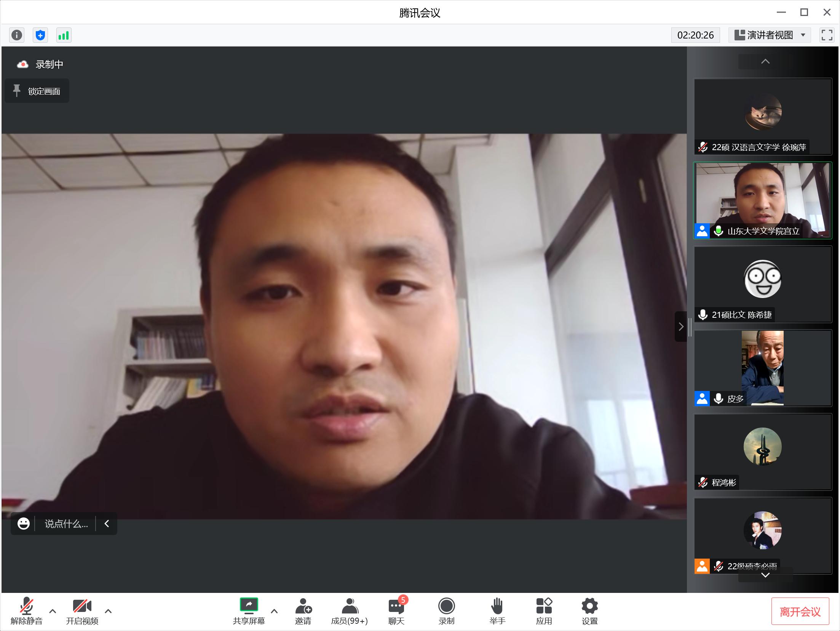This screenshot has width=840, height=631.
Task: Click the blue security shield icon
Action: (x=40, y=35)
